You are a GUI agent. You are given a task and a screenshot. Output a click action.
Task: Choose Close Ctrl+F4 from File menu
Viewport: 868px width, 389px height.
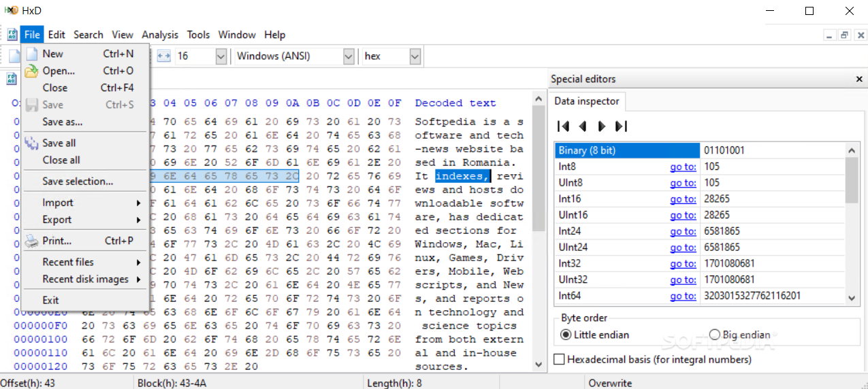(85, 88)
